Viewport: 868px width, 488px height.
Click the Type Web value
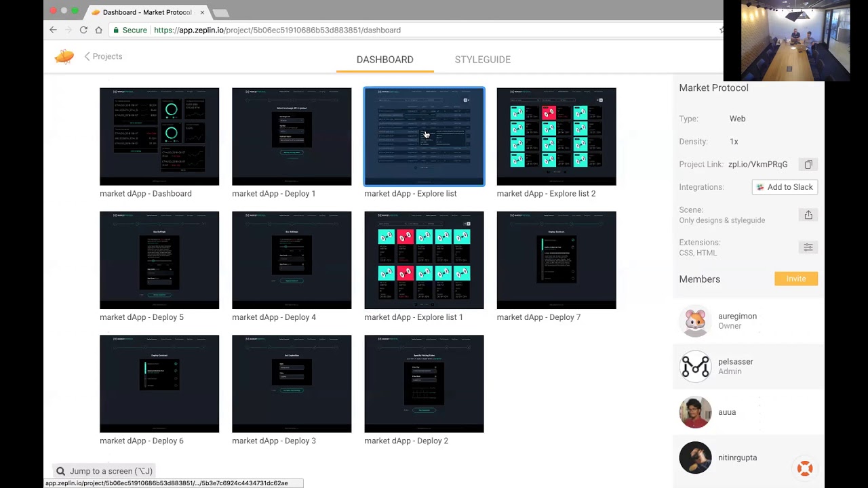[x=737, y=119]
